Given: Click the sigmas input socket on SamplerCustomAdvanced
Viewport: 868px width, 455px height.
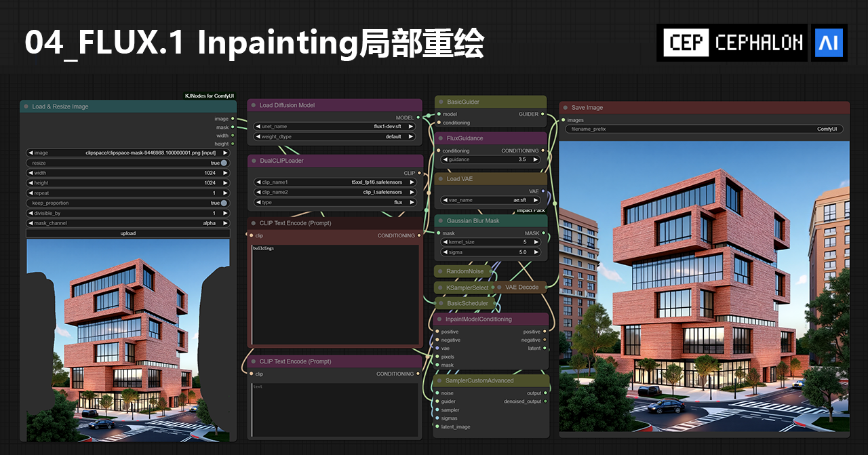Looking at the screenshot, I should [437, 418].
